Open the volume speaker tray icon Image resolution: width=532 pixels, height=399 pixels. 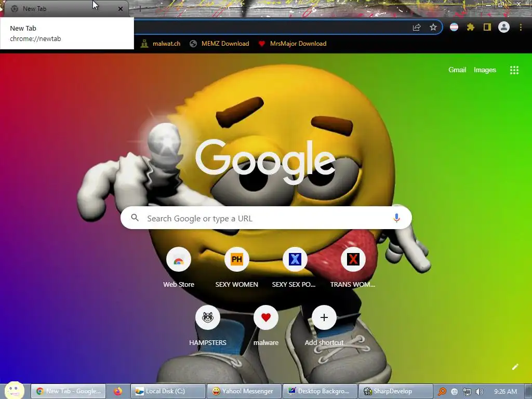(x=479, y=392)
